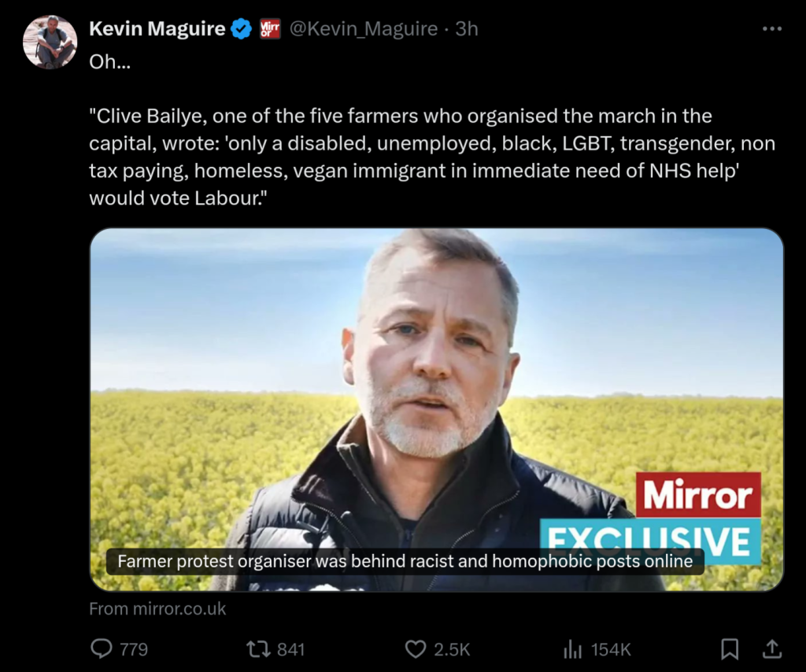Image resolution: width=806 pixels, height=672 pixels.
Task: Click the blue verified checkmark badge
Action: tap(242, 29)
